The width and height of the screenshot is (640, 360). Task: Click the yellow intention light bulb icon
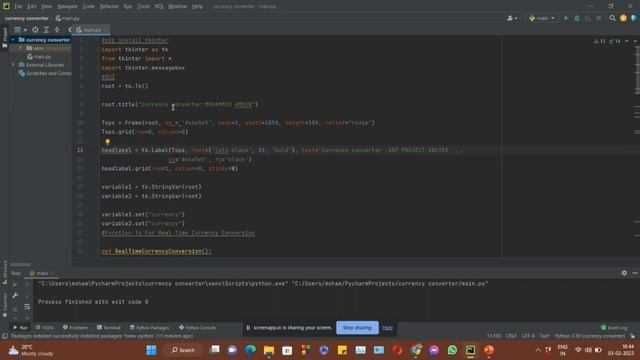coord(108,142)
